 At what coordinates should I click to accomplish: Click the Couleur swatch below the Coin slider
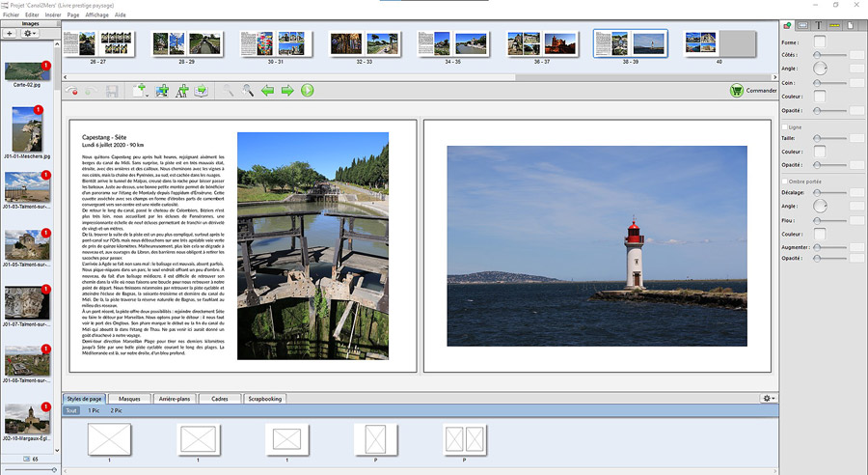(820, 97)
